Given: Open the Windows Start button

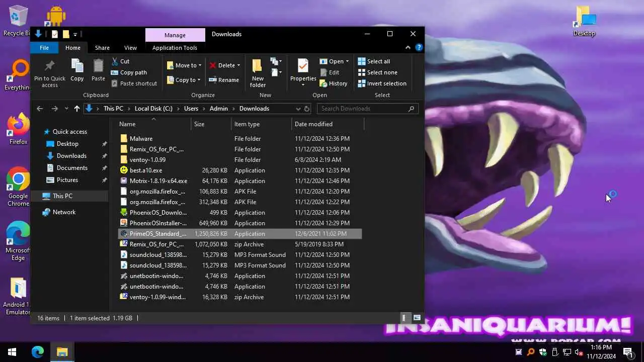Looking at the screenshot, I should pos(12,352).
